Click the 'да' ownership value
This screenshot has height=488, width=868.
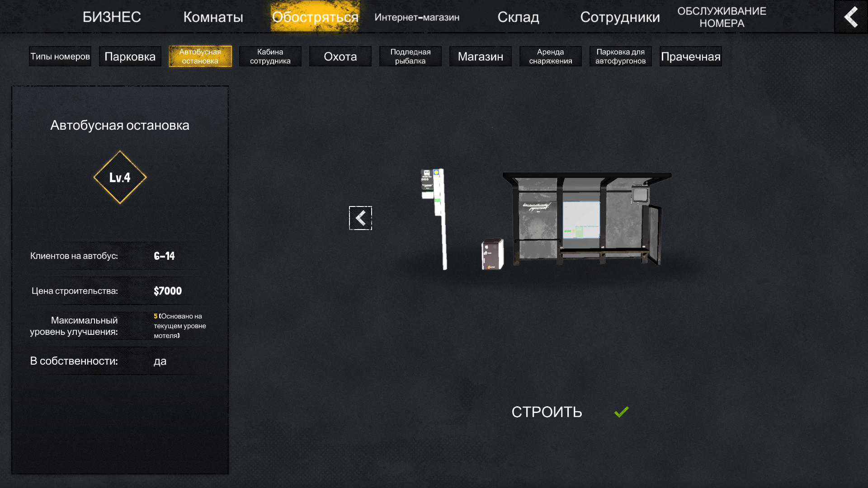click(160, 361)
